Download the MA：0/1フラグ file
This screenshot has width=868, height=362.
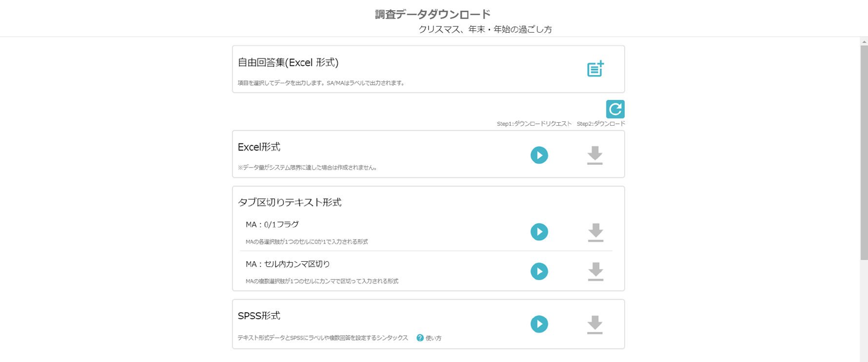pyautogui.click(x=595, y=232)
